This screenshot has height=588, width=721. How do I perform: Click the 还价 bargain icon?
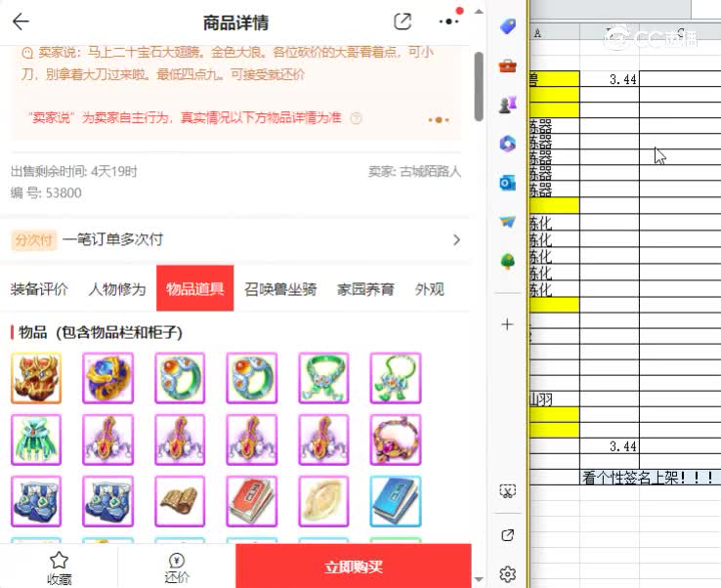click(177, 561)
